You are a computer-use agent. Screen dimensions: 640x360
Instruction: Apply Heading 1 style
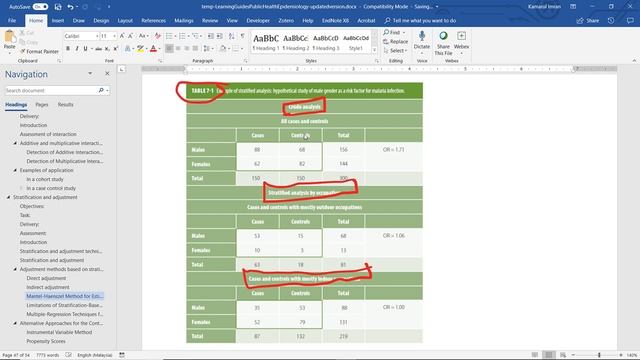266,42
